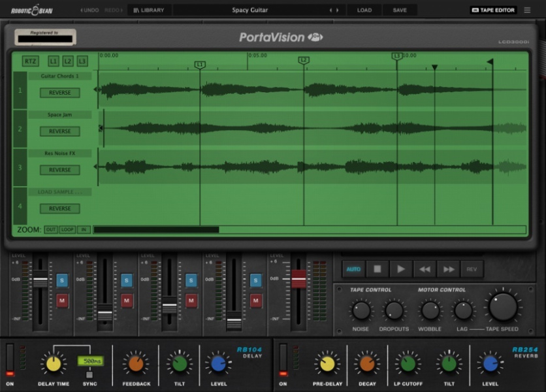Click the L1 marker flag on timeline
The height and width of the screenshot is (392, 546).
click(200, 64)
